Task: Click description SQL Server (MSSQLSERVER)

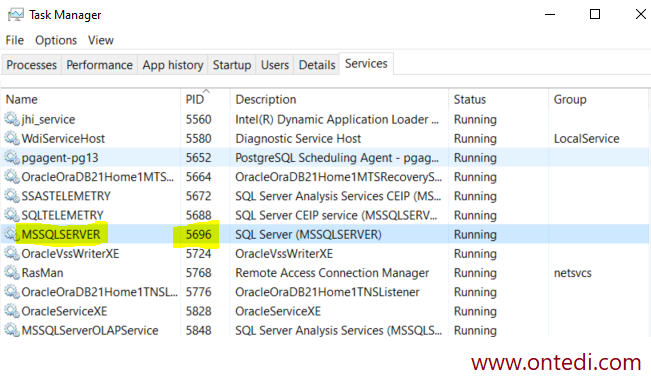Action: [x=308, y=235]
